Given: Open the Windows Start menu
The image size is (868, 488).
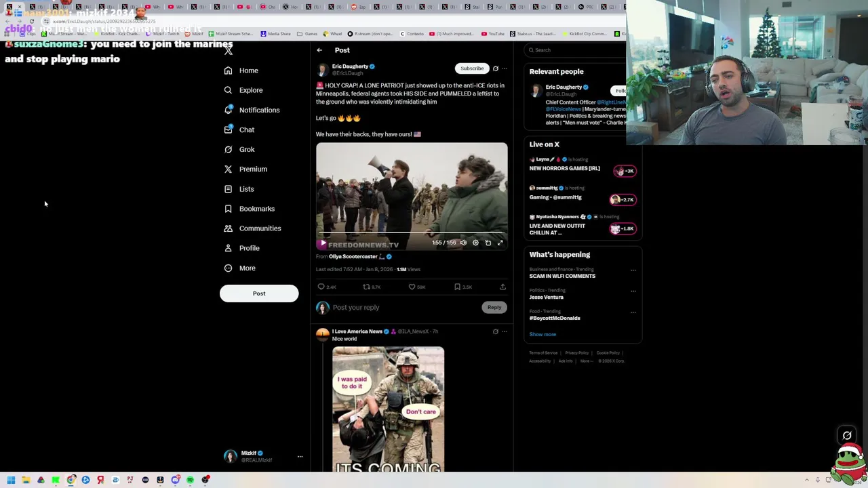Looking at the screenshot, I should pos(11,480).
